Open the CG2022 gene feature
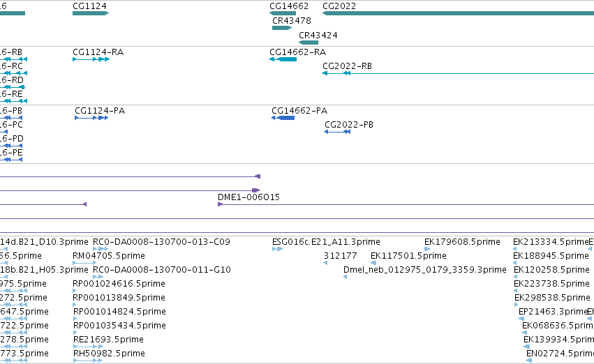The height and width of the screenshot is (364, 594). pyautogui.click(x=458, y=13)
